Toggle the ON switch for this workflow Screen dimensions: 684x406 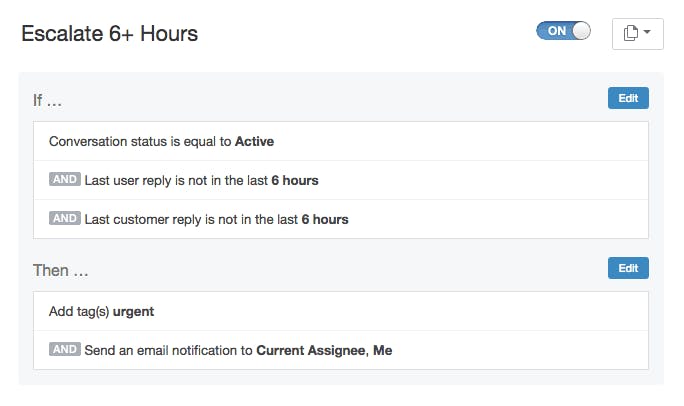tap(563, 31)
